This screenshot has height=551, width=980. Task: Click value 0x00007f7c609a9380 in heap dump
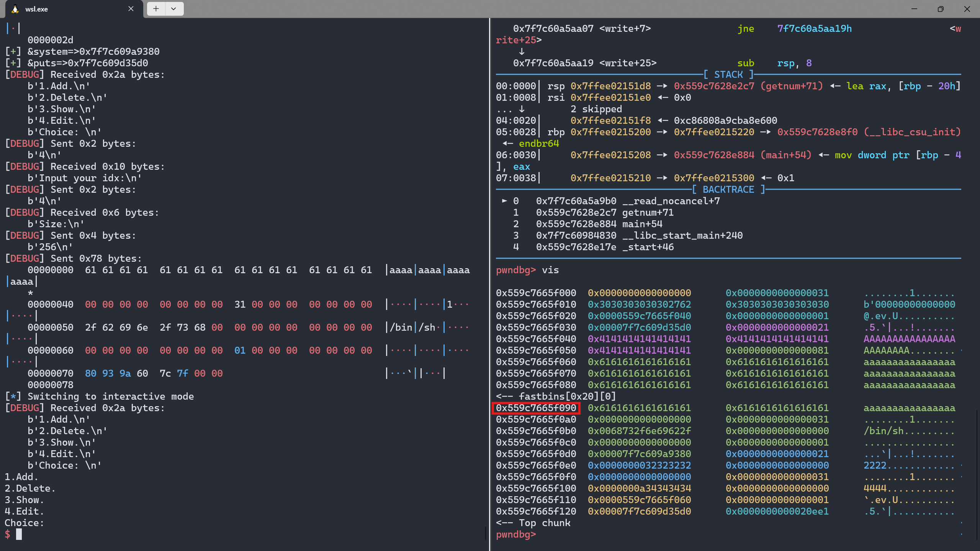[x=640, y=454]
